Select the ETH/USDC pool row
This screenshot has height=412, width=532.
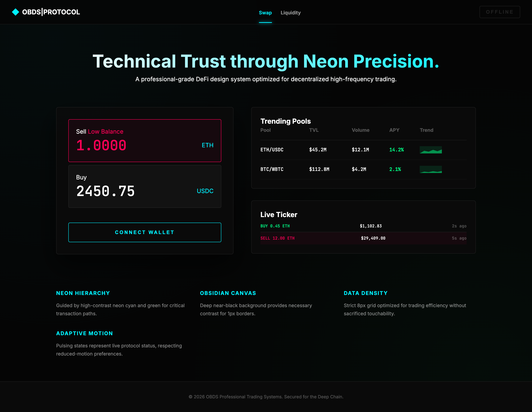[272, 150]
